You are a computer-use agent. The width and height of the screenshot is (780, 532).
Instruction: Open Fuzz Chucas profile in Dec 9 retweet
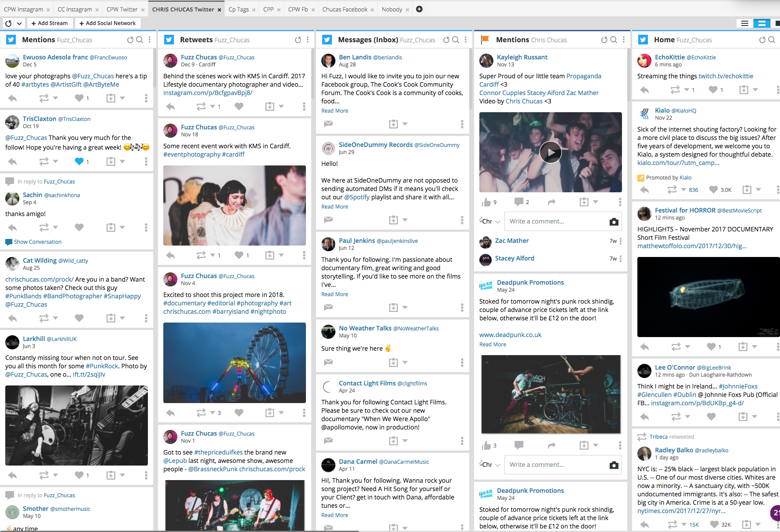coord(199,57)
